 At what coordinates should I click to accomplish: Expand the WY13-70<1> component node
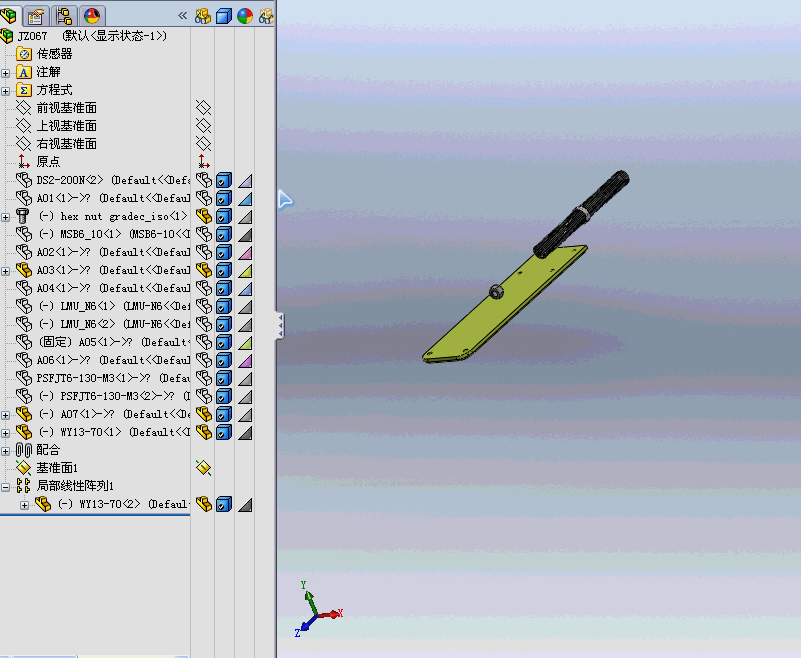5,433
